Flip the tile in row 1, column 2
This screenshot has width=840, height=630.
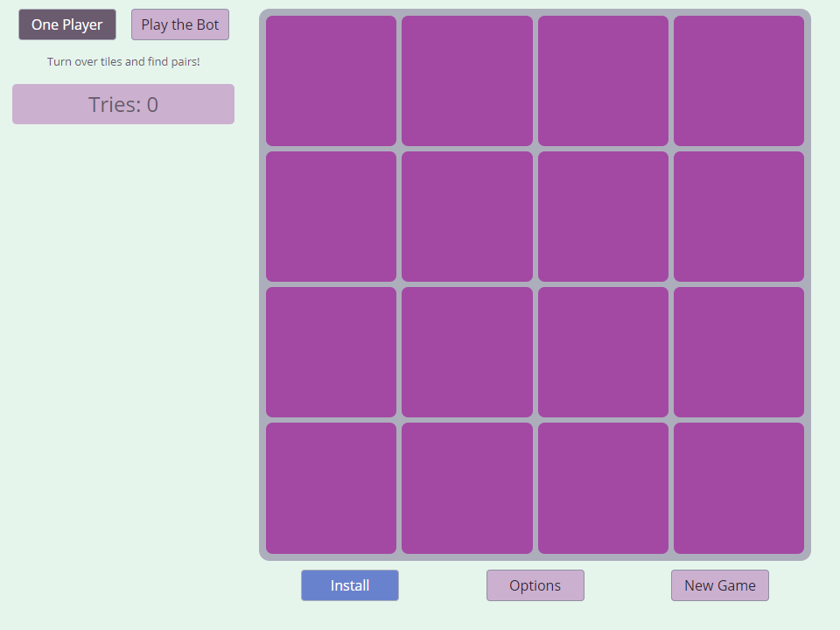(467, 80)
